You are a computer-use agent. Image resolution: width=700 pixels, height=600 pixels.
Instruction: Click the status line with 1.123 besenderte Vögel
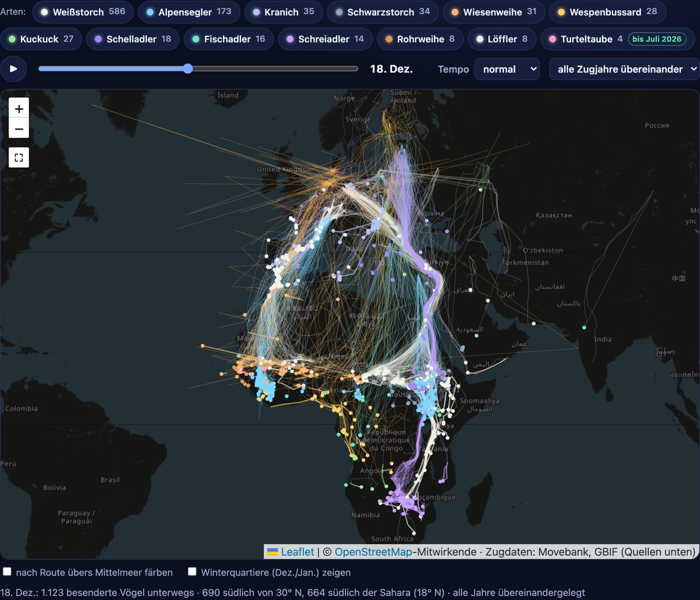293,592
